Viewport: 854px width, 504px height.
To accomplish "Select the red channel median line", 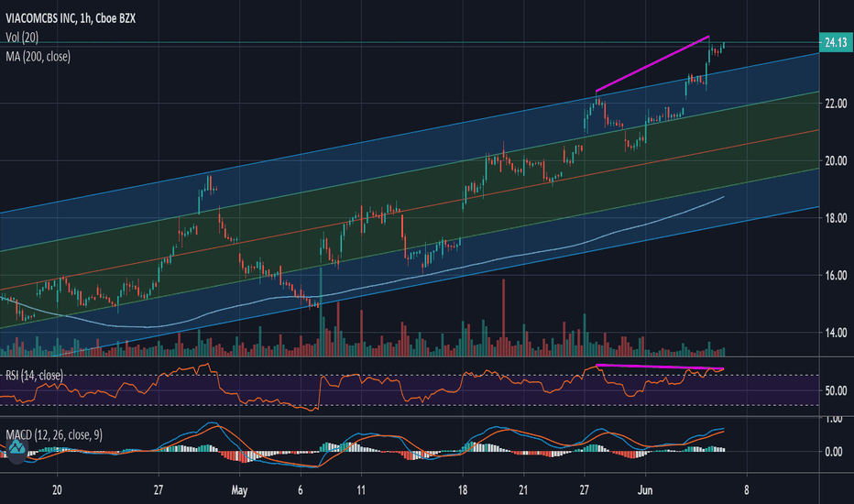I will (x=410, y=210).
